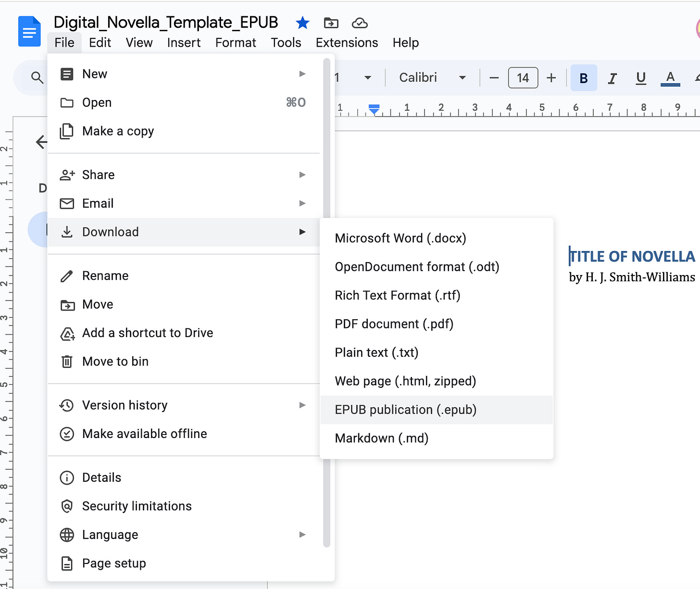Screen dimensions: 700x589
Task: Click the offline checkmark circle icon
Action: pos(67,434)
